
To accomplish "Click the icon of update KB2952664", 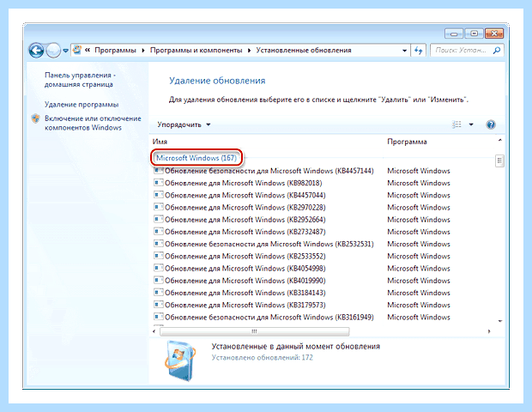I will click(x=158, y=219).
